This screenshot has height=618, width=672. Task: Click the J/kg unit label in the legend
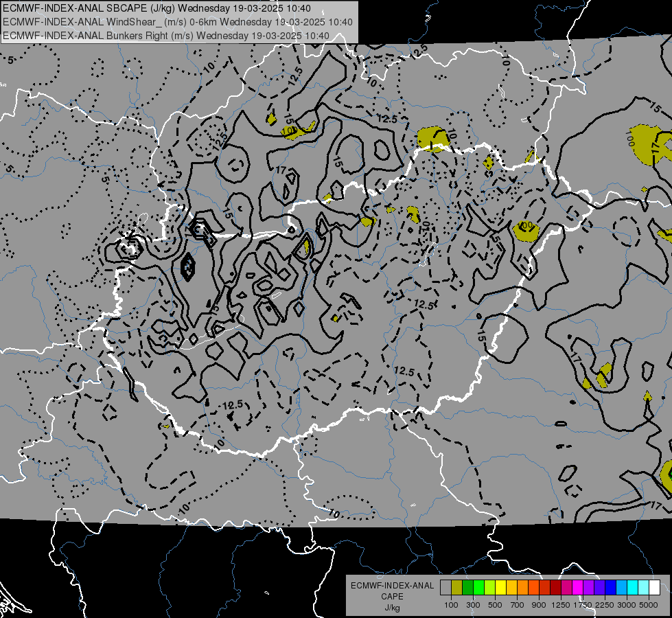392,608
